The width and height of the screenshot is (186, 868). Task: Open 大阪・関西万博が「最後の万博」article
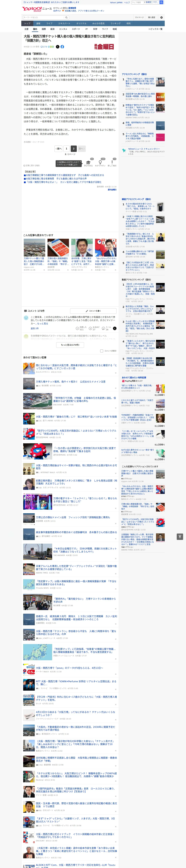76,416
